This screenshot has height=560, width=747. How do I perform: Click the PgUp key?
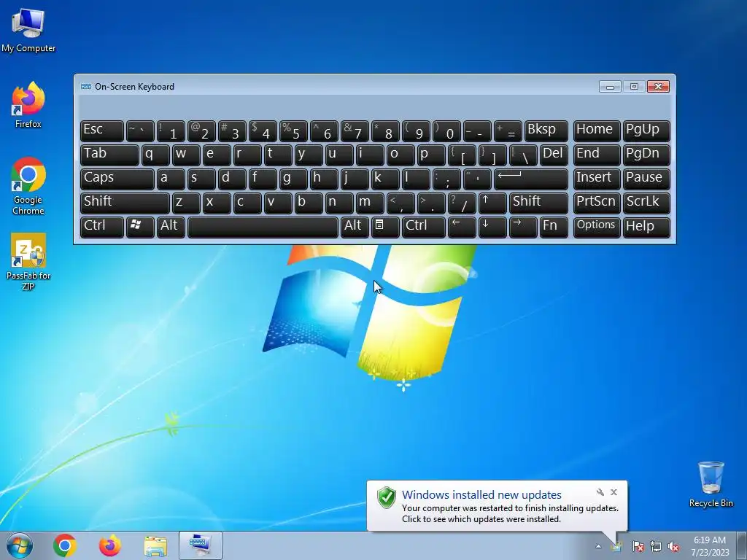[x=646, y=131]
